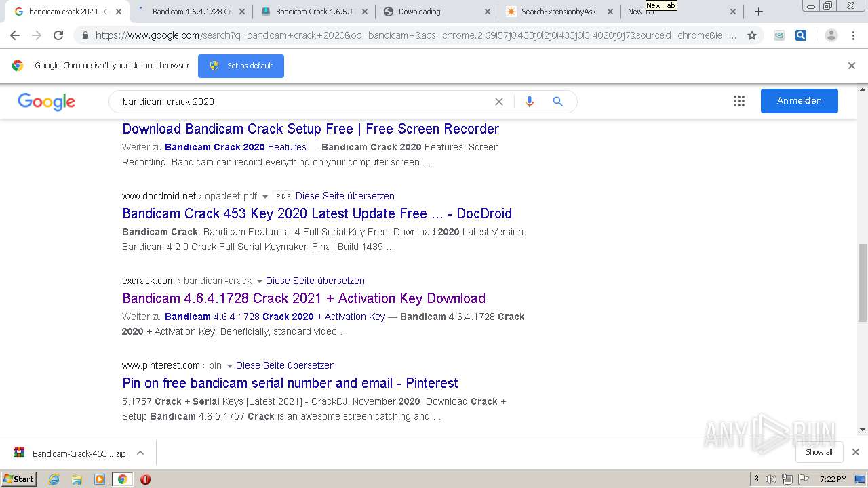Open Internet Explorer from the taskbar
The width and height of the screenshot is (868, 488).
[54, 479]
